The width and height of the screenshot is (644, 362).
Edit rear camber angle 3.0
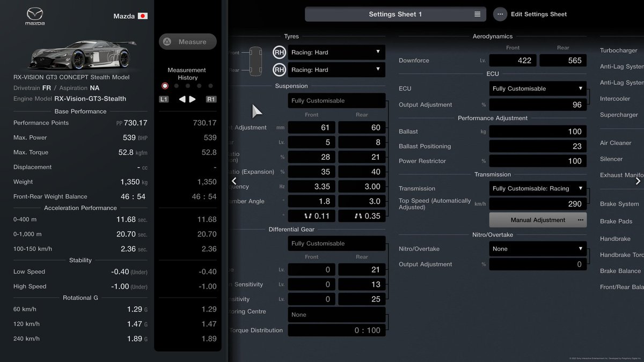[362, 202]
